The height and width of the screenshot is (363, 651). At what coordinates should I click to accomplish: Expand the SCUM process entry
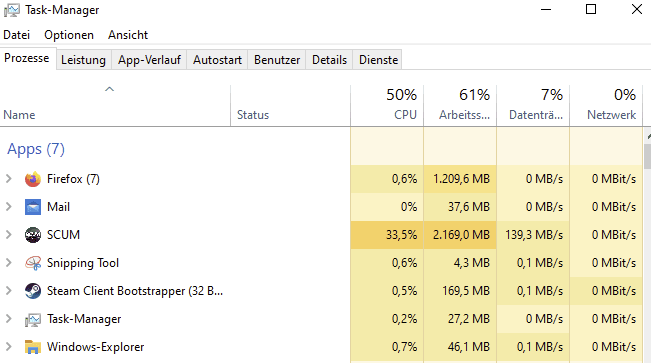tap(8, 235)
